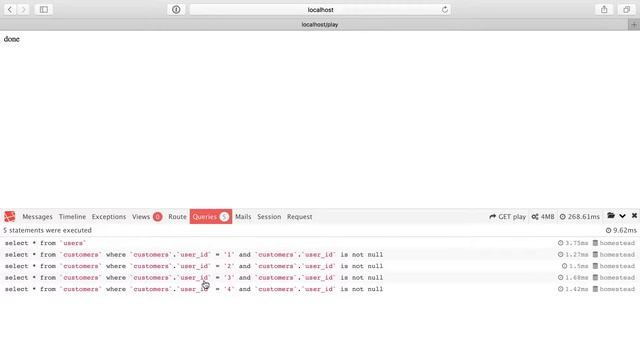Screen dimensions: 640x360
Task: Reload the localhost page
Action: [444, 9]
